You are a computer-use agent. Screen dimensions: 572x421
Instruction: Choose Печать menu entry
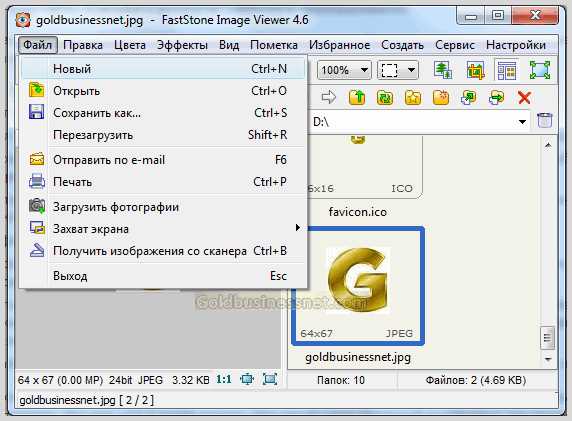pos(163,182)
